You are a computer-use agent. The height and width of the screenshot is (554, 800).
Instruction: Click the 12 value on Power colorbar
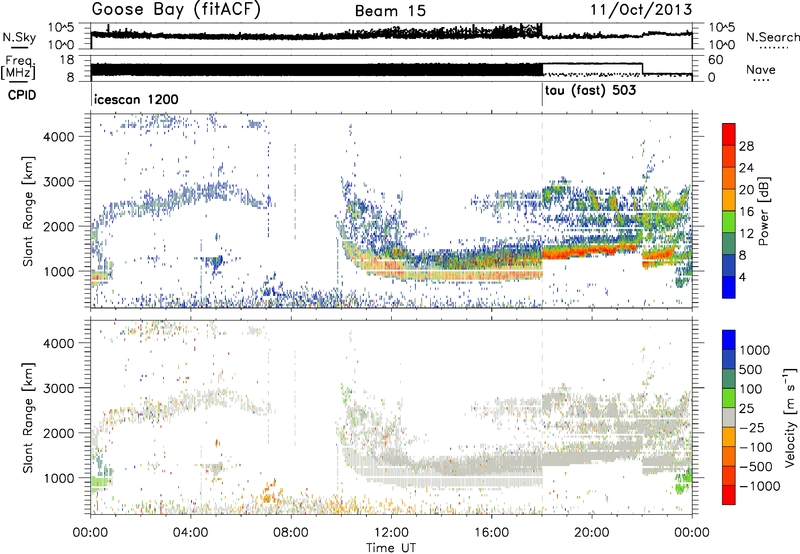point(746,234)
